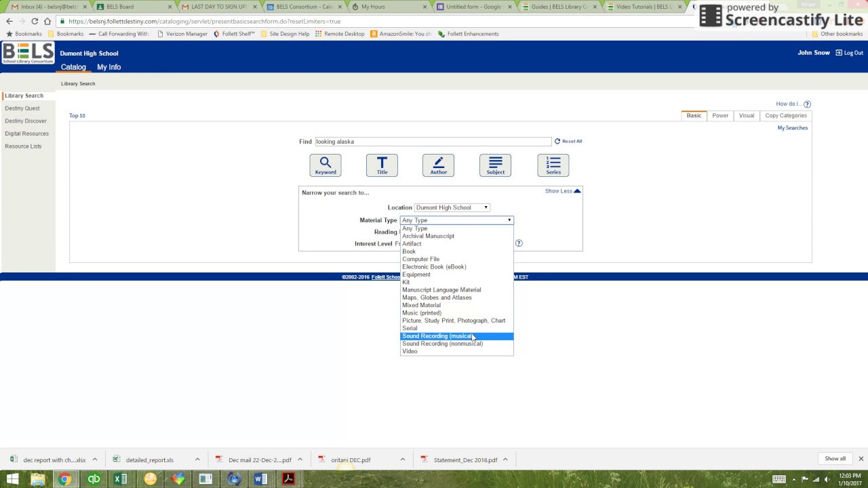Select the Series search icon

click(553, 165)
